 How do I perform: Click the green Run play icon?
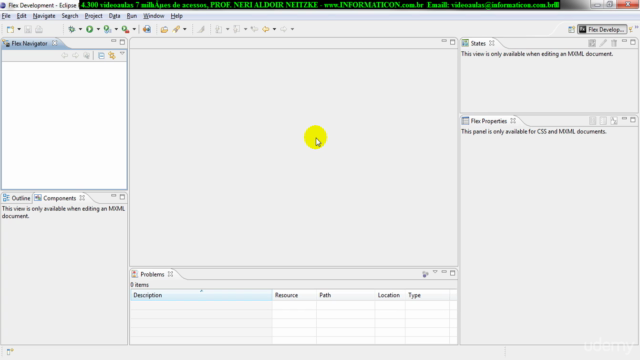89,29
